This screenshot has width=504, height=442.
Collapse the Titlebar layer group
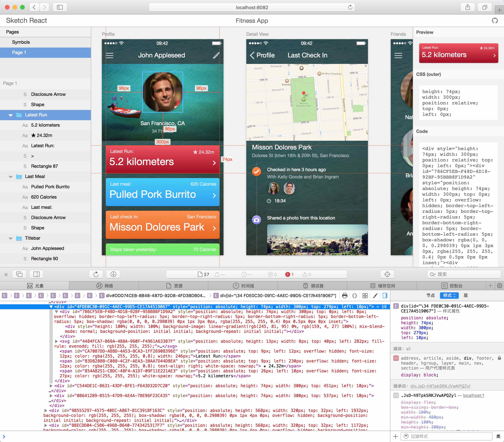tap(11, 238)
